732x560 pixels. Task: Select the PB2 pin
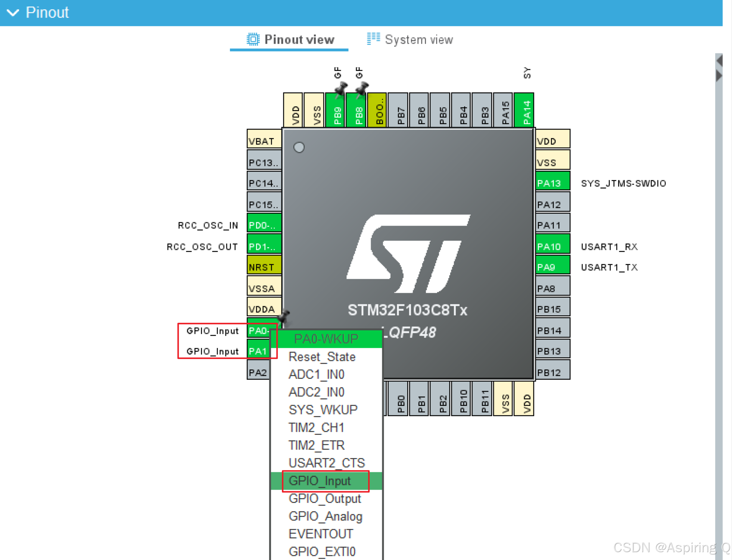click(x=440, y=398)
